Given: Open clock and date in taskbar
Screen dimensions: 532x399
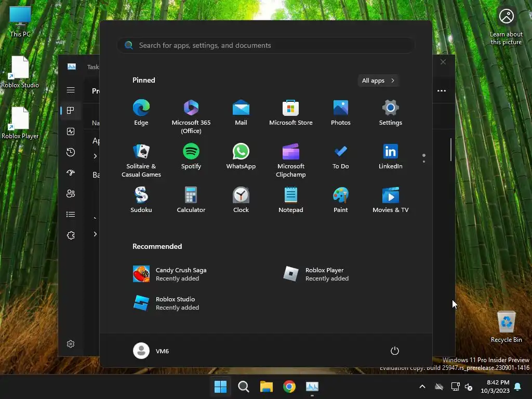Looking at the screenshot, I should point(495,387).
